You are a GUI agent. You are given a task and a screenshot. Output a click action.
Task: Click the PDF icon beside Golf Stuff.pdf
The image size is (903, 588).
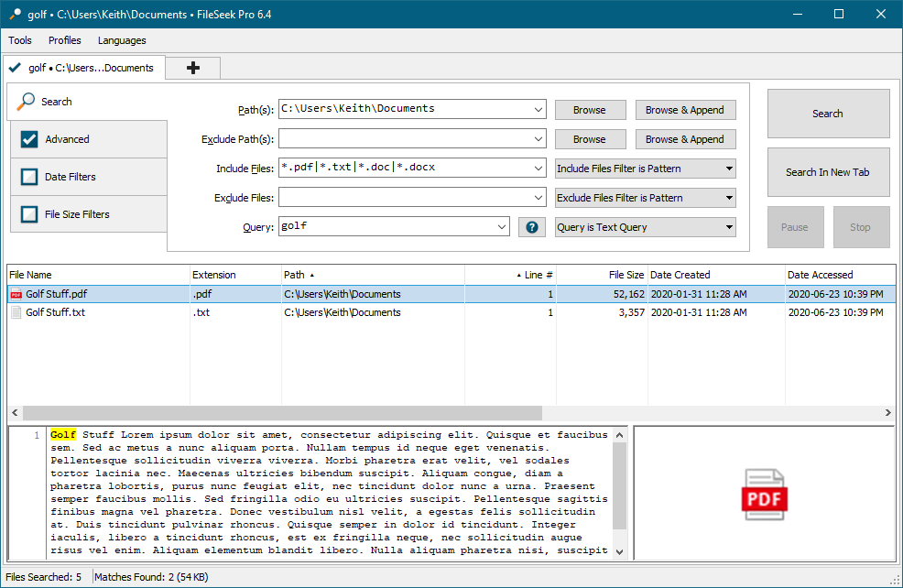(16, 294)
